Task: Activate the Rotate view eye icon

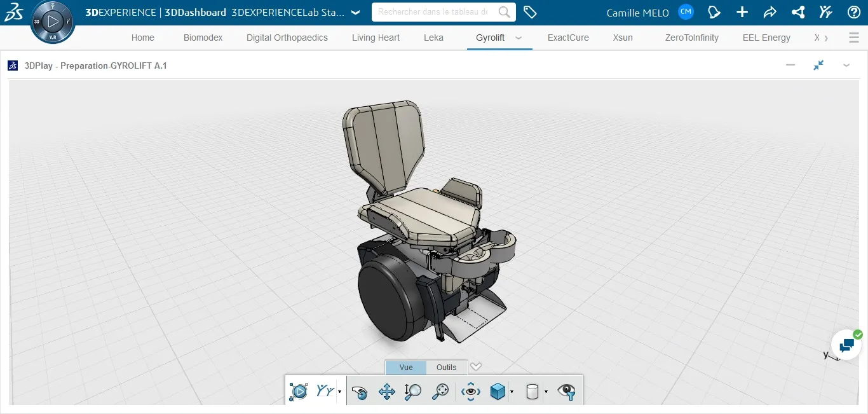Action: tap(470, 391)
